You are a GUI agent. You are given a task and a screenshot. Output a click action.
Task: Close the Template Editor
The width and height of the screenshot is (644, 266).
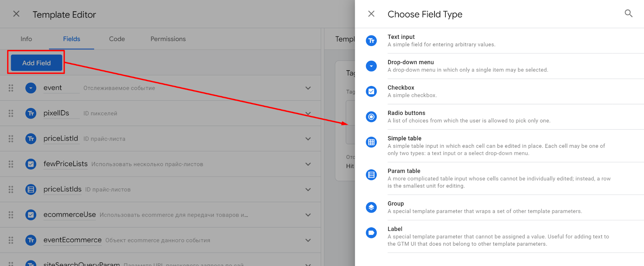[x=16, y=14]
